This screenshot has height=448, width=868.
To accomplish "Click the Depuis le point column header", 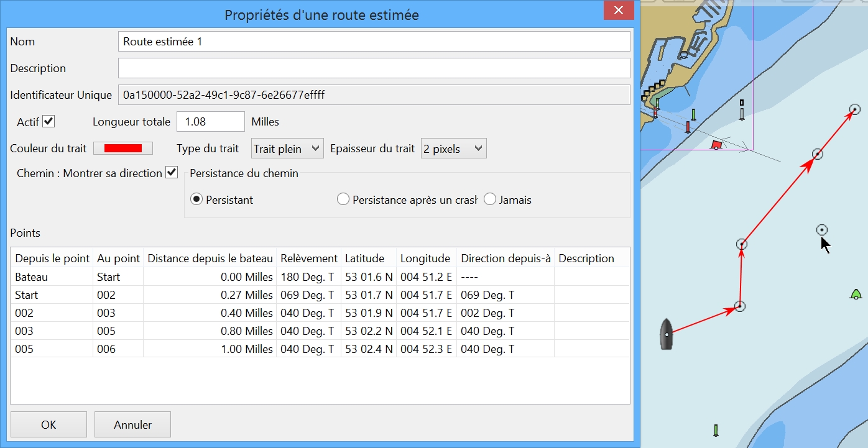I will pyautogui.click(x=52, y=258).
